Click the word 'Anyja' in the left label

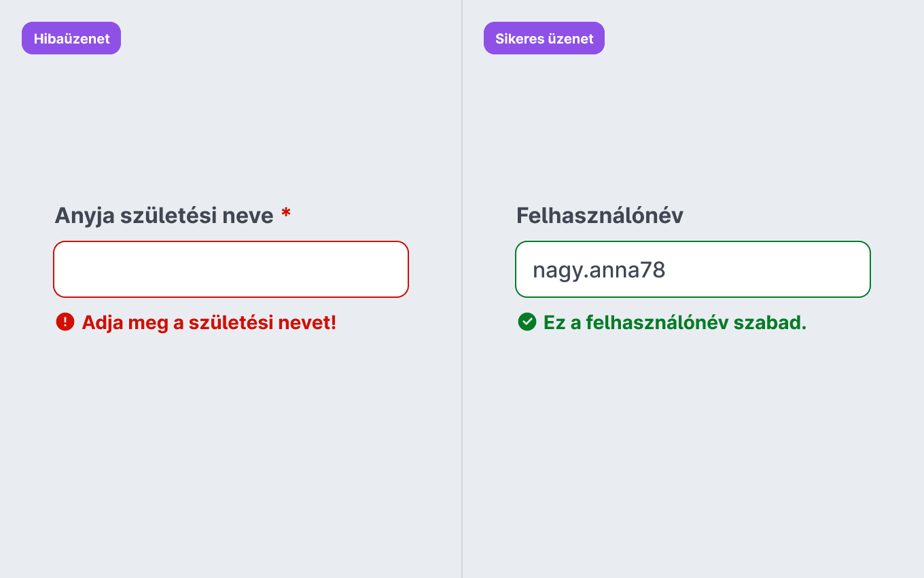[84, 216]
